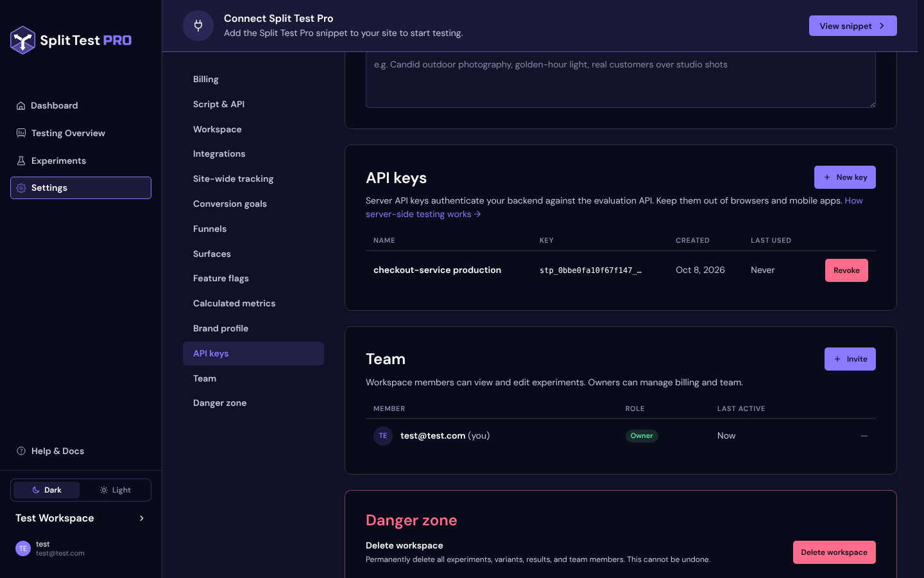Click the plug icon in Connect banner
924x578 pixels.
(198, 26)
